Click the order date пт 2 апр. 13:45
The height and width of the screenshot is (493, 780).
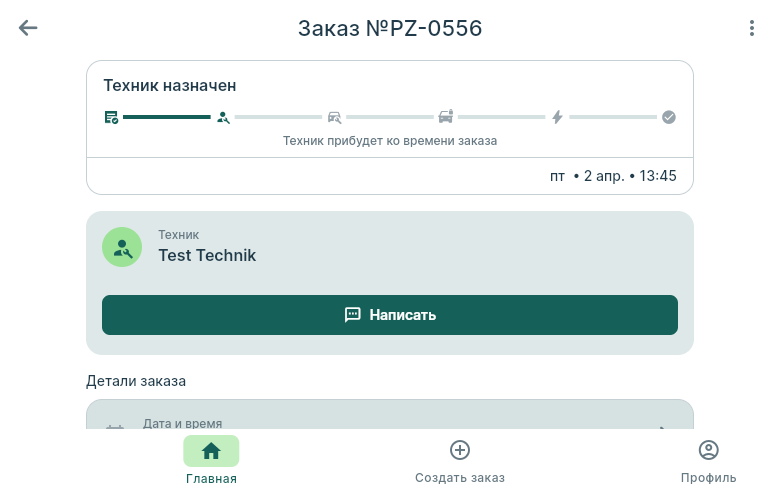click(x=613, y=176)
